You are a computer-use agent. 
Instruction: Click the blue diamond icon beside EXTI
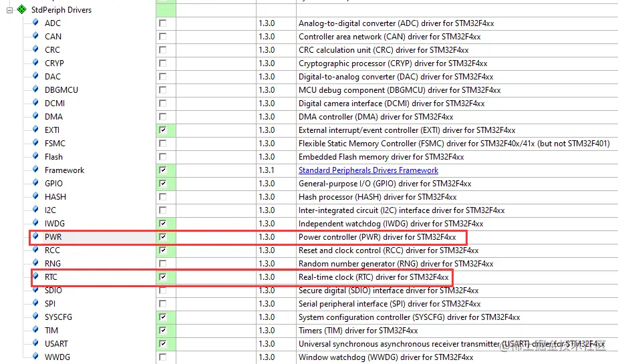point(35,130)
